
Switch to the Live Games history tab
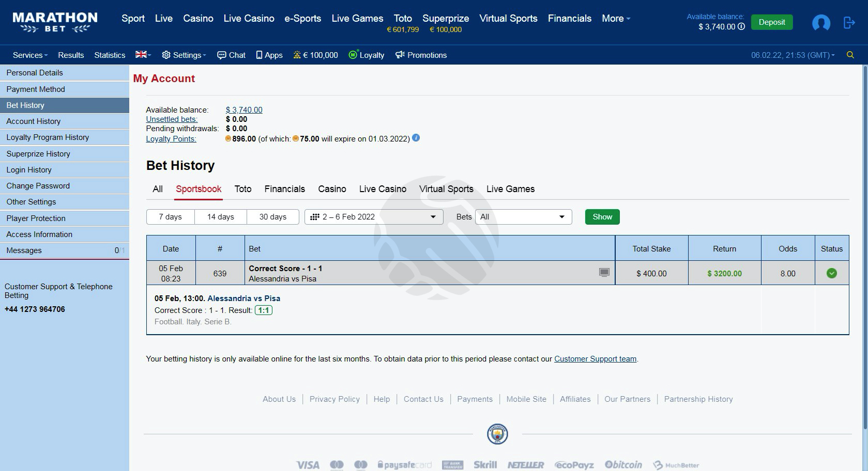click(x=510, y=189)
